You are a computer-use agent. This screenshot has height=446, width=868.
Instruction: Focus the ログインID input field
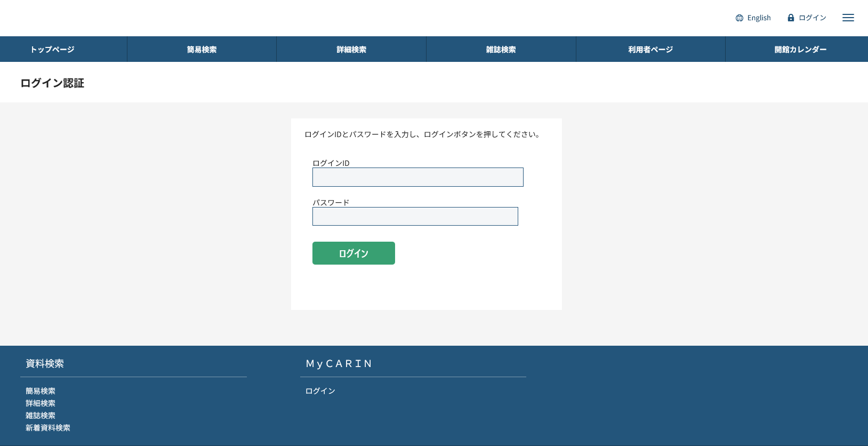(417, 177)
